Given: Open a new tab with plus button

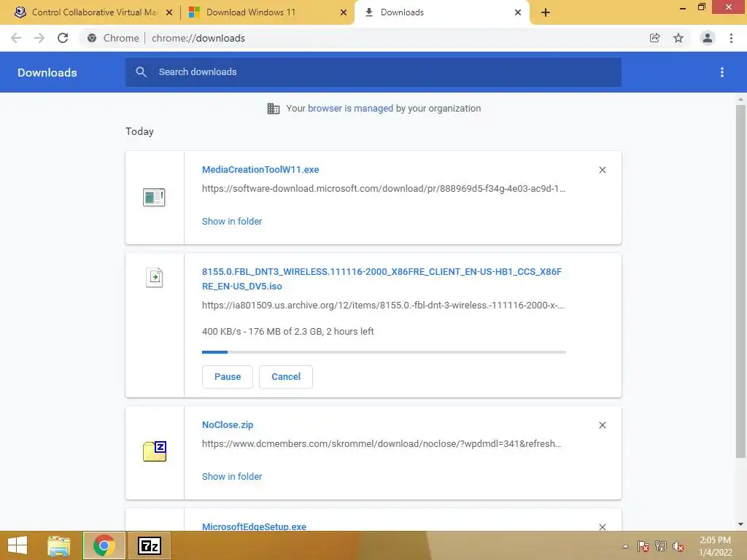Looking at the screenshot, I should point(546,12).
